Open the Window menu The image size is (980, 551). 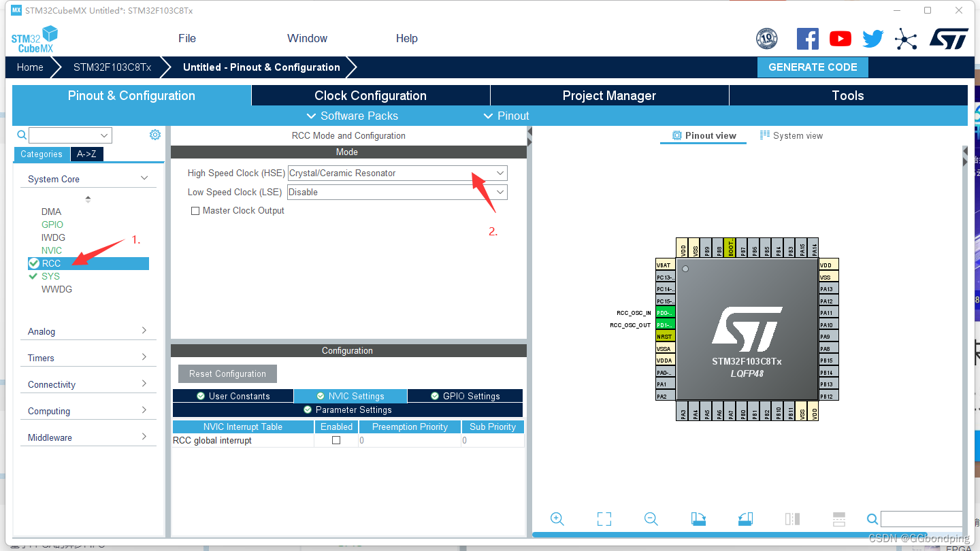pos(307,38)
